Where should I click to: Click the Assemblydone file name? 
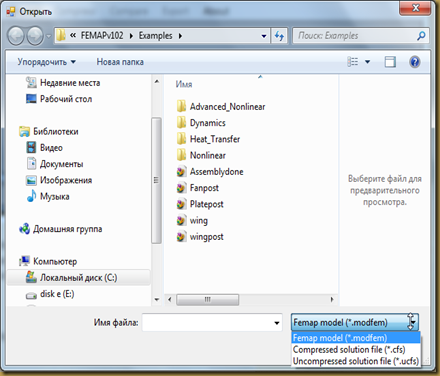click(x=217, y=172)
